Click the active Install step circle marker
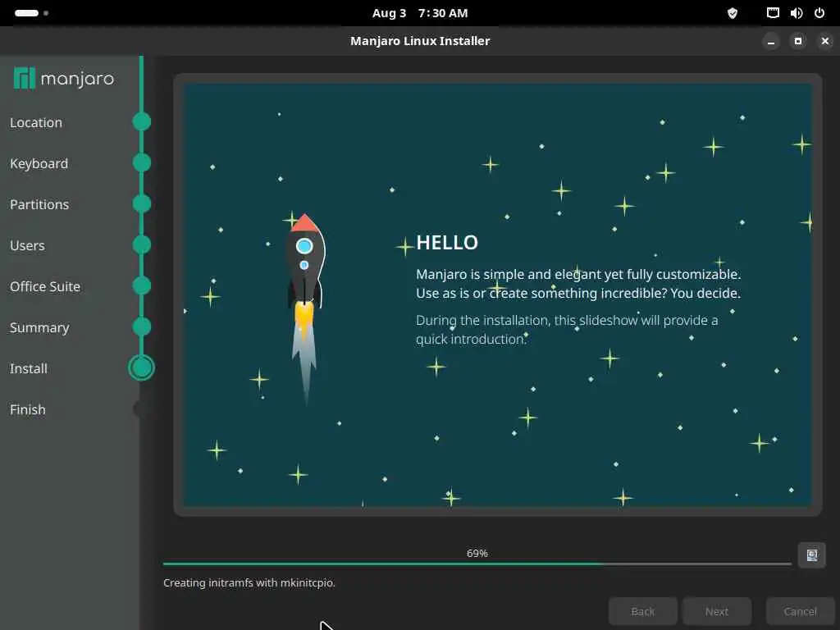This screenshot has width=840, height=630. [141, 368]
